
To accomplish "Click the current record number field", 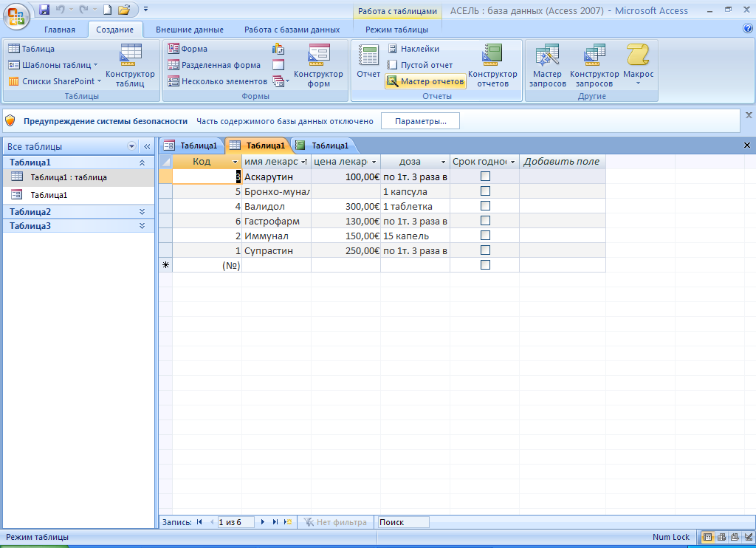I will tap(236, 522).
